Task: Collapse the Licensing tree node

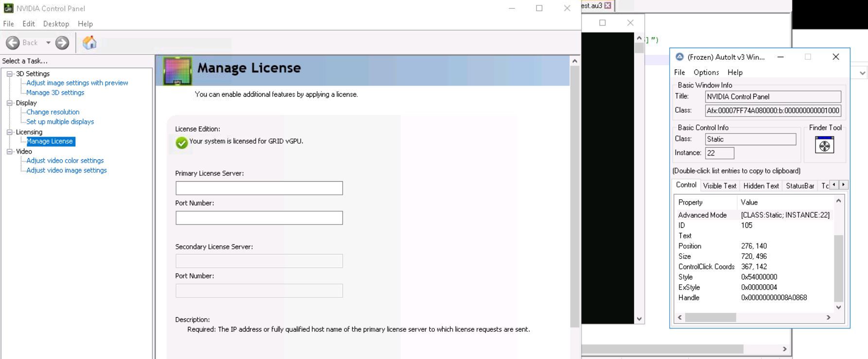Action: [x=9, y=132]
